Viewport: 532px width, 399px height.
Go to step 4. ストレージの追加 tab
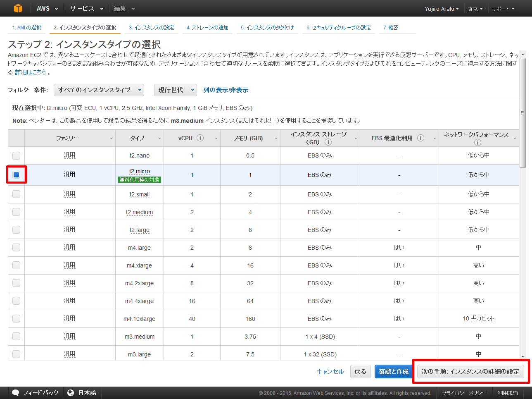[x=207, y=28]
